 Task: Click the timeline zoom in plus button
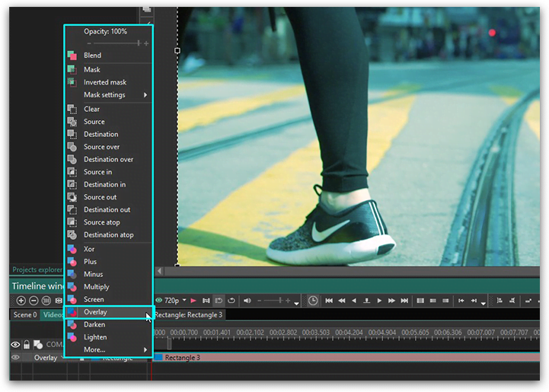21,301
